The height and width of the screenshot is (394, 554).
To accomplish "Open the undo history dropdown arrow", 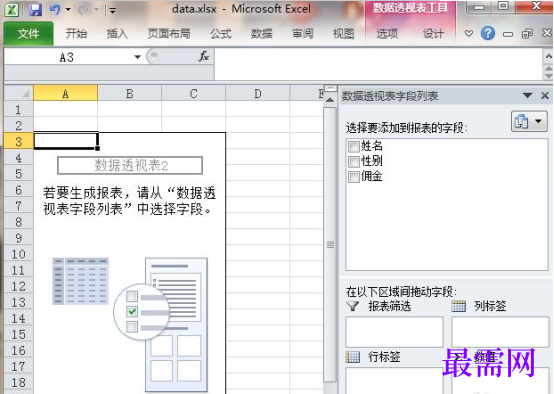I will pos(68,10).
